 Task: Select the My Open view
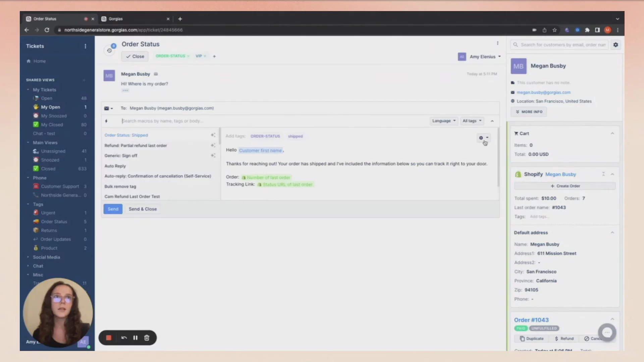point(50,107)
